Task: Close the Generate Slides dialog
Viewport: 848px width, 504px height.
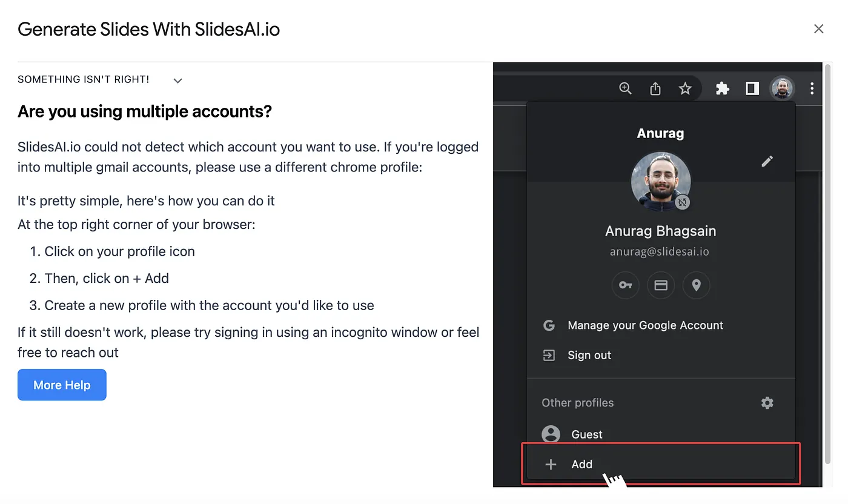Action: click(x=819, y=29)
